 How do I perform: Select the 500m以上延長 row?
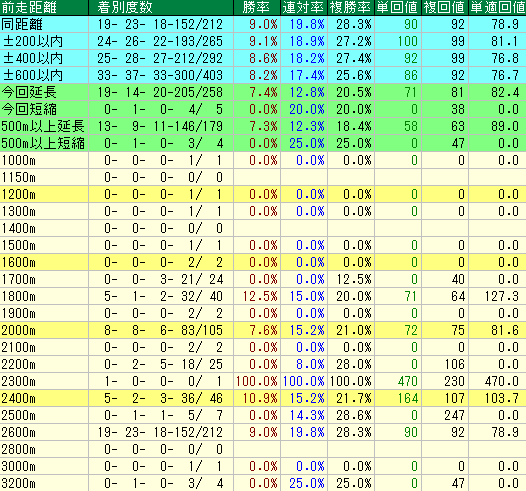click(263, 126)
